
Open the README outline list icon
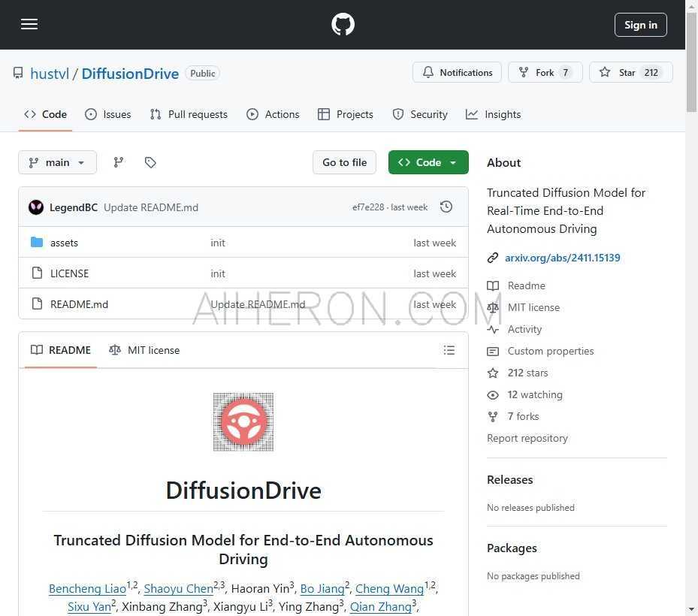[449, 350]
